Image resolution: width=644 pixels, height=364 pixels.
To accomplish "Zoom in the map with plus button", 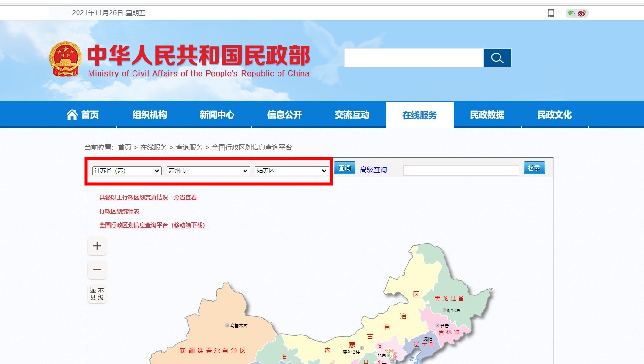I will pyautogui.click(x=97, y=246).
